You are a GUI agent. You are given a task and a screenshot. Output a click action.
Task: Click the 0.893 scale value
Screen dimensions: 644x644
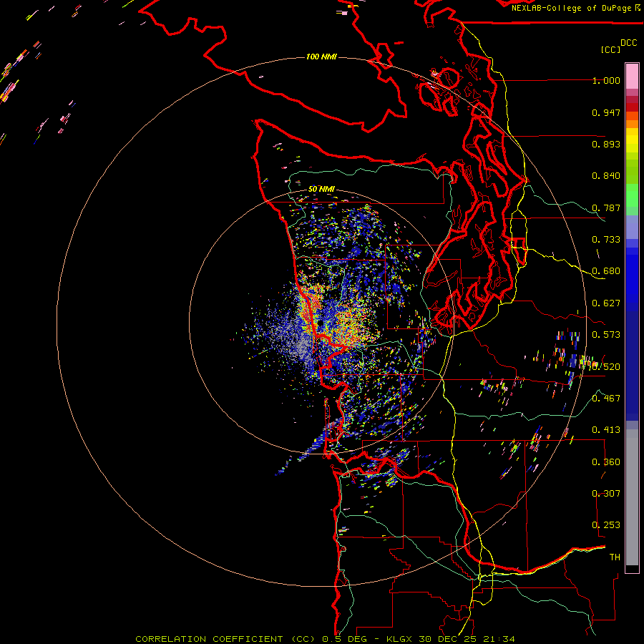tap(606, 144)
